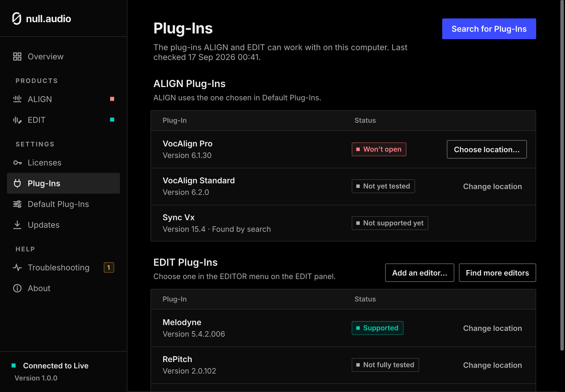The width and height of the screenshot is (565, 392).
Task: Click the Not supported yet status badge
Action: [390, 223]
